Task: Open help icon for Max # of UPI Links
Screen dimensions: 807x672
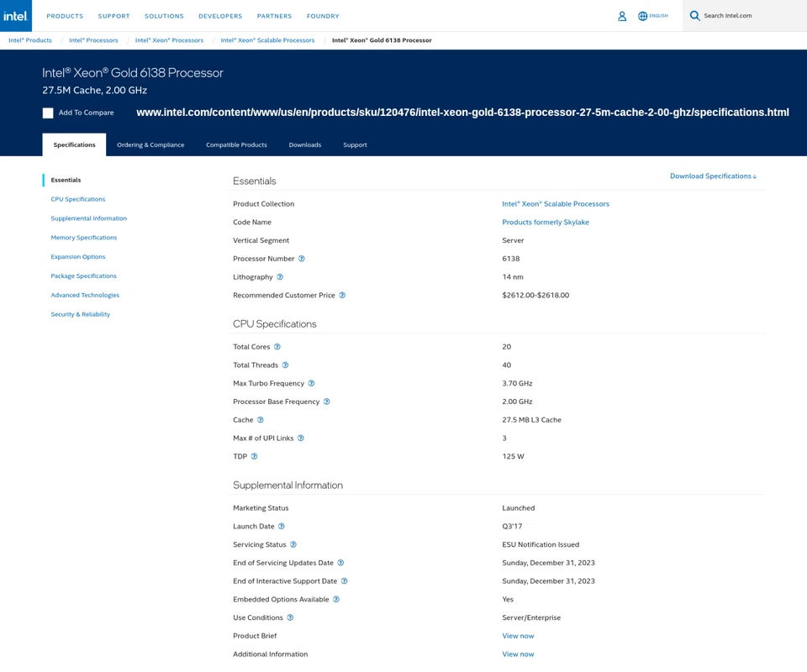Action: point(301,438)
